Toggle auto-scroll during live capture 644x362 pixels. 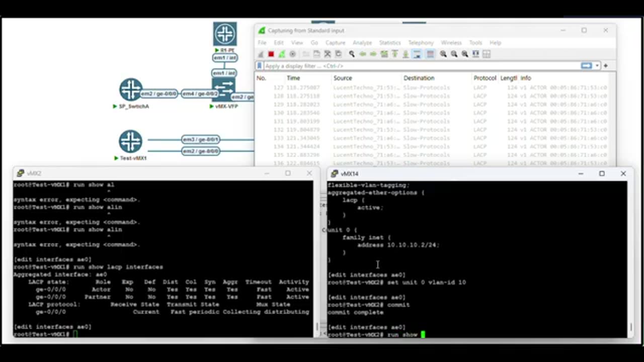[417, 54]
